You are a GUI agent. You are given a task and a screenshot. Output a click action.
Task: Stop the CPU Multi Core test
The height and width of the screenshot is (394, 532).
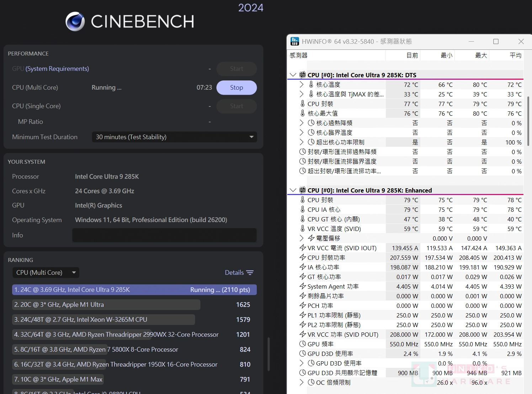(x=236, y=88)
